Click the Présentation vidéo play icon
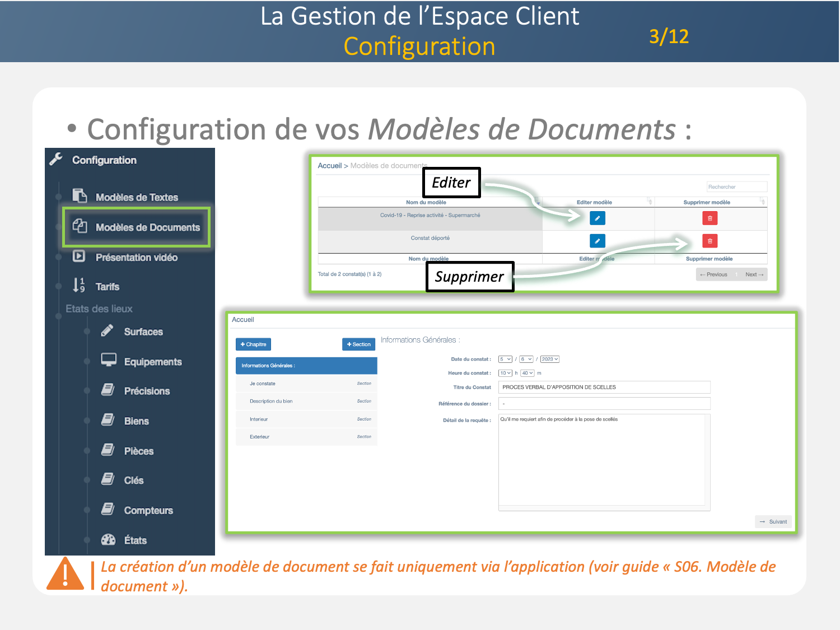 coord(79,256)
